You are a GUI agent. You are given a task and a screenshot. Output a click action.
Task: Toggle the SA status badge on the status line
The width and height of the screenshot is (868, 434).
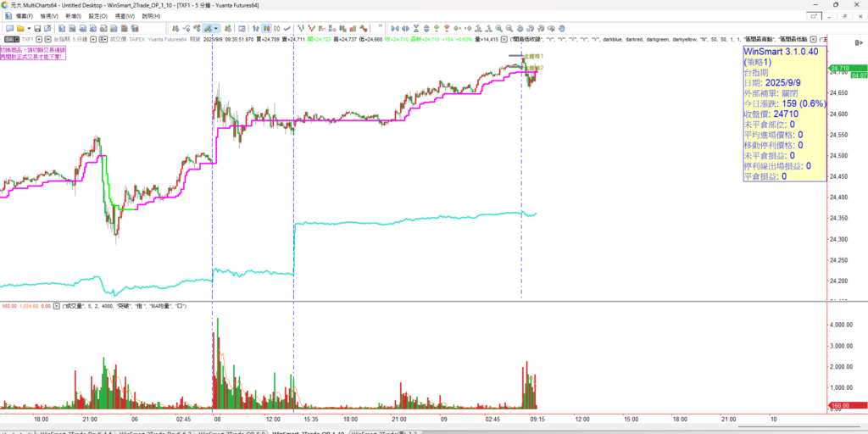(x=10, y=39)
